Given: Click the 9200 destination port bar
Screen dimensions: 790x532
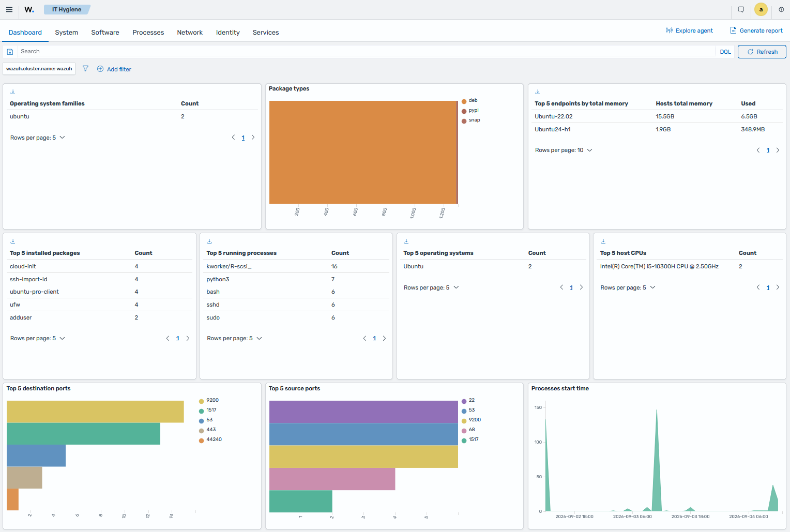Looking at the screenshot, I should tap(95, 412).
